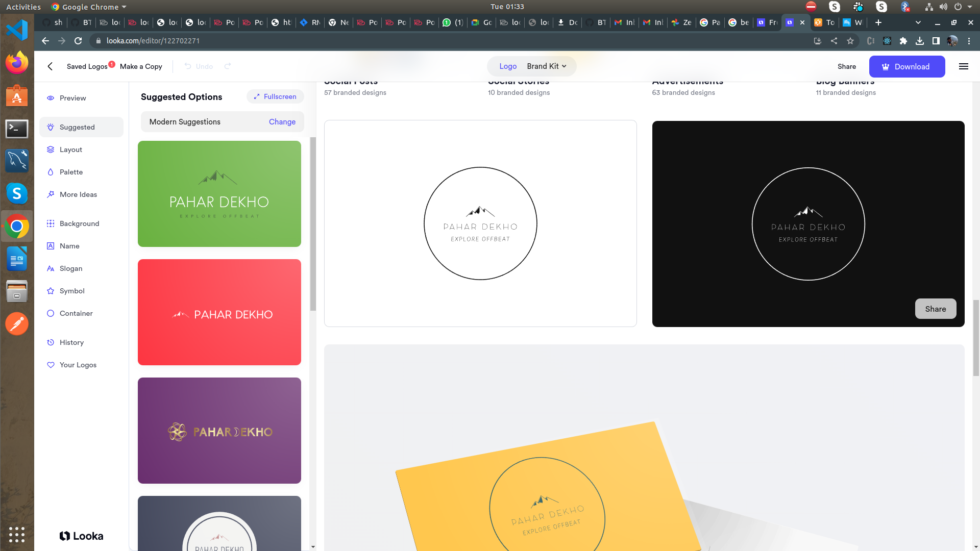This screenshot has width=980, height=551.
Task: Open the clock showing Tue 01:33
Action: click(507, 7)
